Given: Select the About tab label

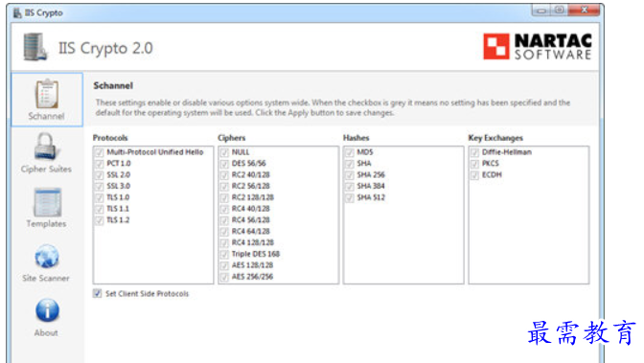Looking at the screenshot, I should coord(46,333).
